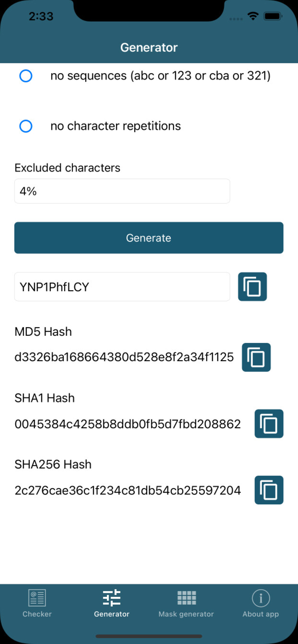Select the generated password text field
Screen dimensions: 298x644
(122, 287)
